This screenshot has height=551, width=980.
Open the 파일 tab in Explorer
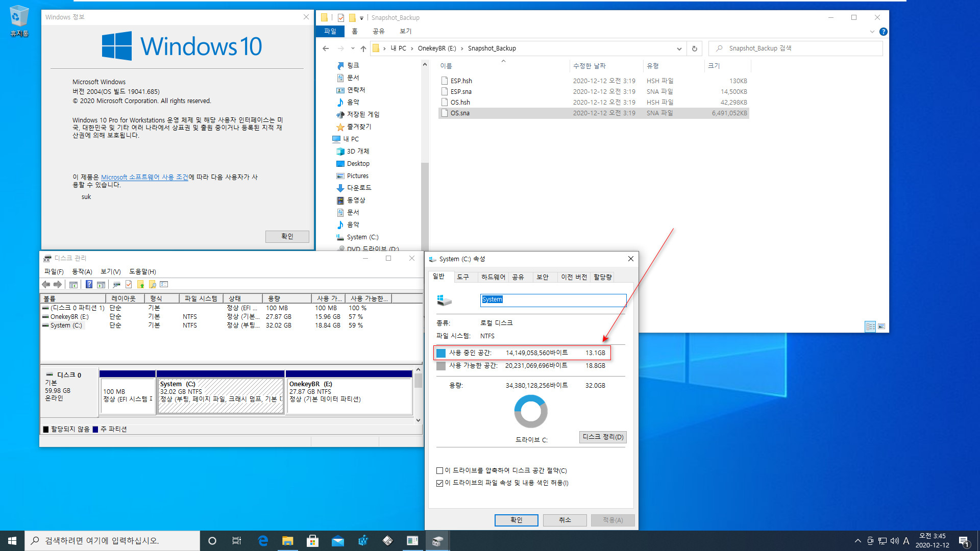(330, 31)
